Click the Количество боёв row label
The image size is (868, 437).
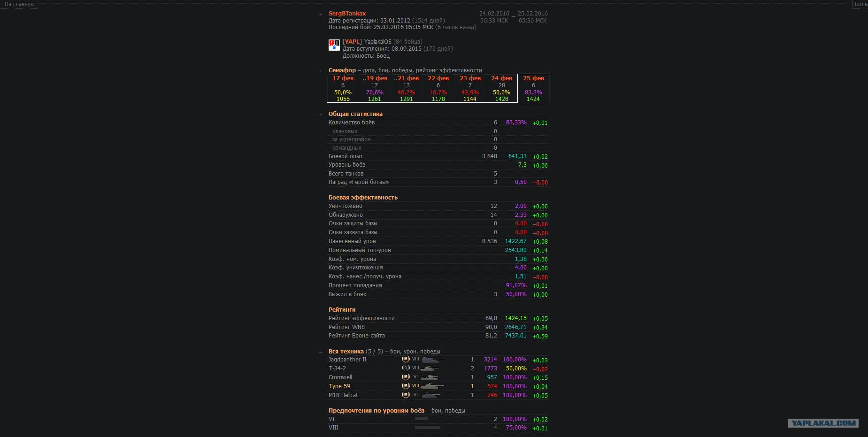(352, 123)
